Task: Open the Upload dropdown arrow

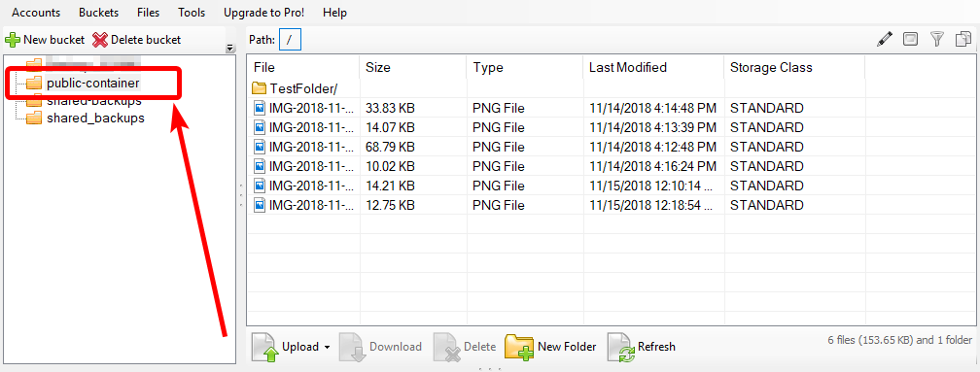Action: tap(327, 348)
